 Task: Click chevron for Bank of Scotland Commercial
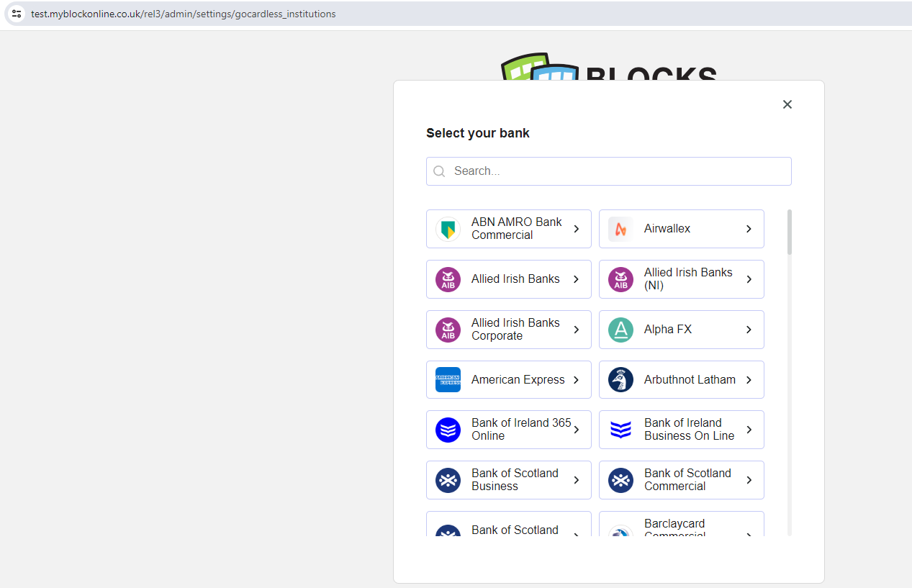749,480
